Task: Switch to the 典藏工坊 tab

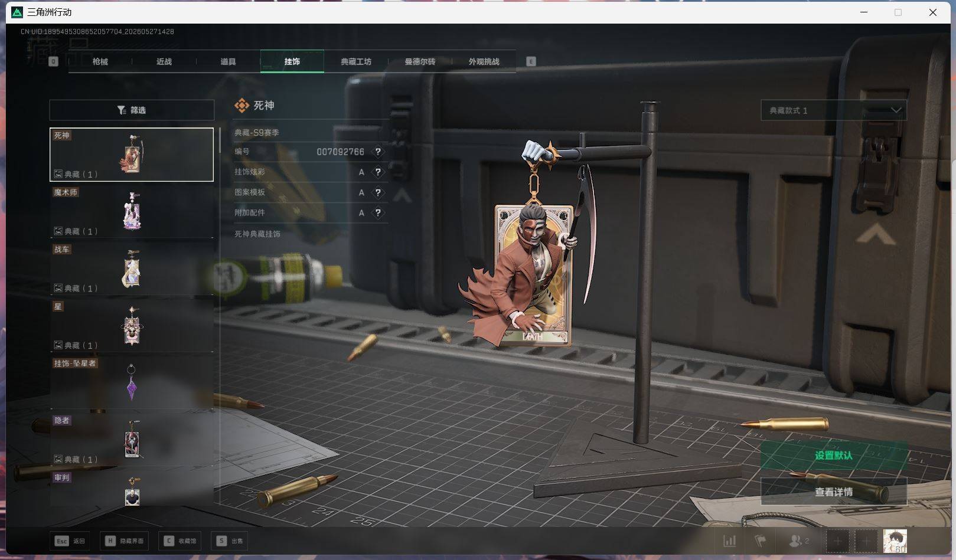Action: 356,61
